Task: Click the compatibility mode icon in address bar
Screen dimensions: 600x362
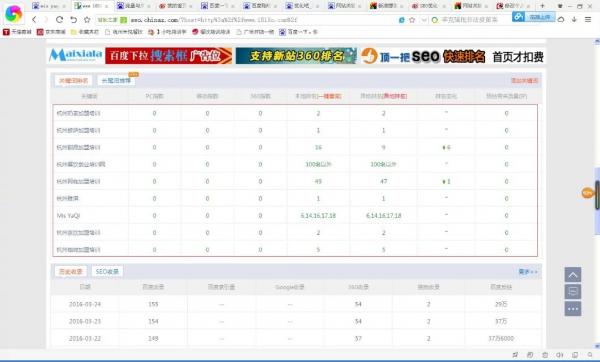Action: tap(401, 20)
